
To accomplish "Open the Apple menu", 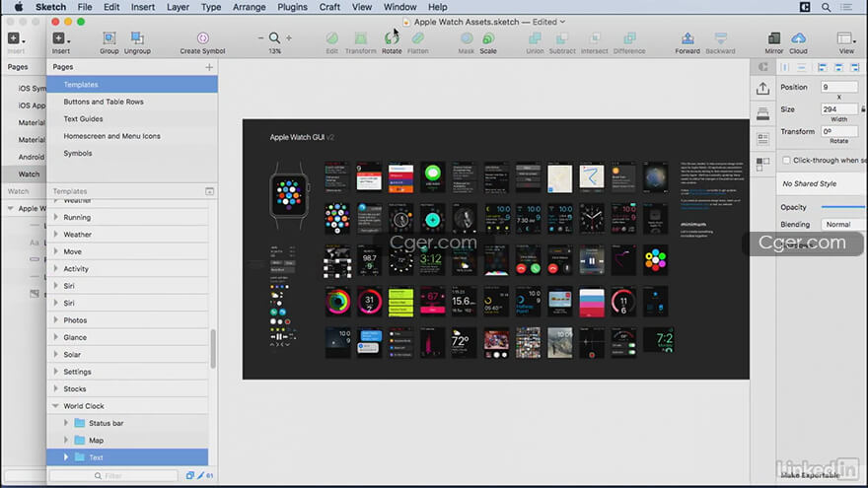I will tap(19, 7).
